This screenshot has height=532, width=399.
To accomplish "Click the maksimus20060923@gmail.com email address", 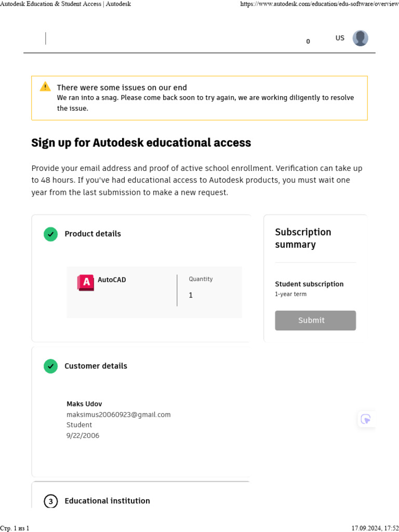I will click(x=118, y=415).
